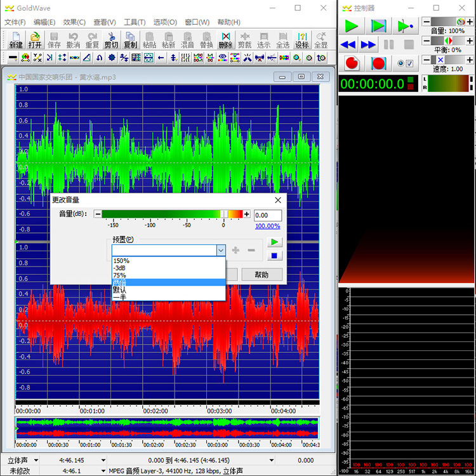Screen dimensions: 476x476
Task: Open the 文件(F) menu
Action: point(15,22)
